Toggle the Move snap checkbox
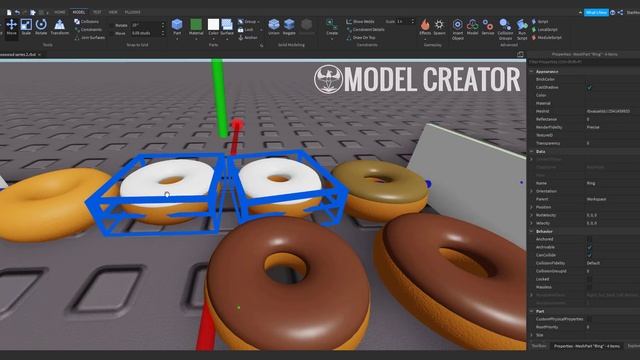The image size is (640, 360). pyautogui.click(x=112, y=33)
